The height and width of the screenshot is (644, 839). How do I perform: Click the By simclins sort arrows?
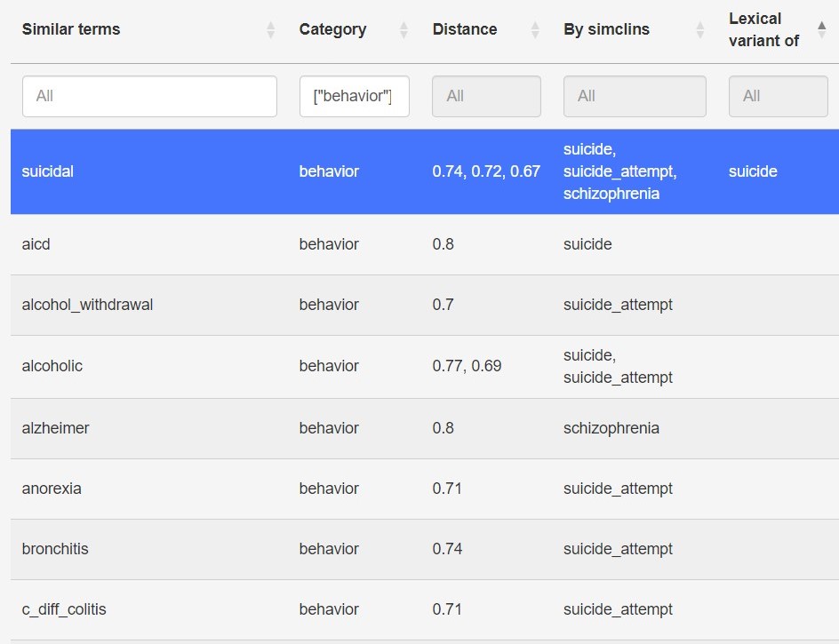pos(699,30)
